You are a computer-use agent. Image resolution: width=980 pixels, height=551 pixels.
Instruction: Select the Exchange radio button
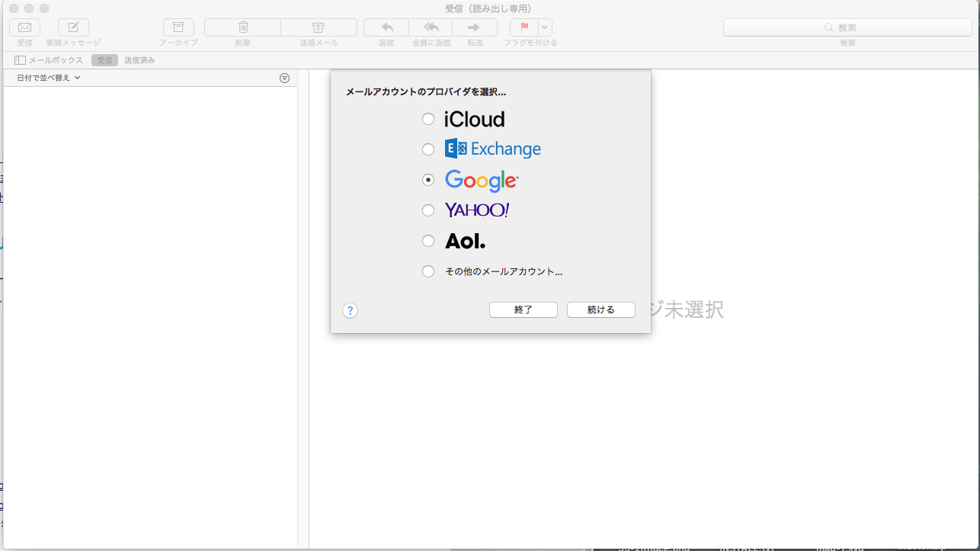coord(428,149)
